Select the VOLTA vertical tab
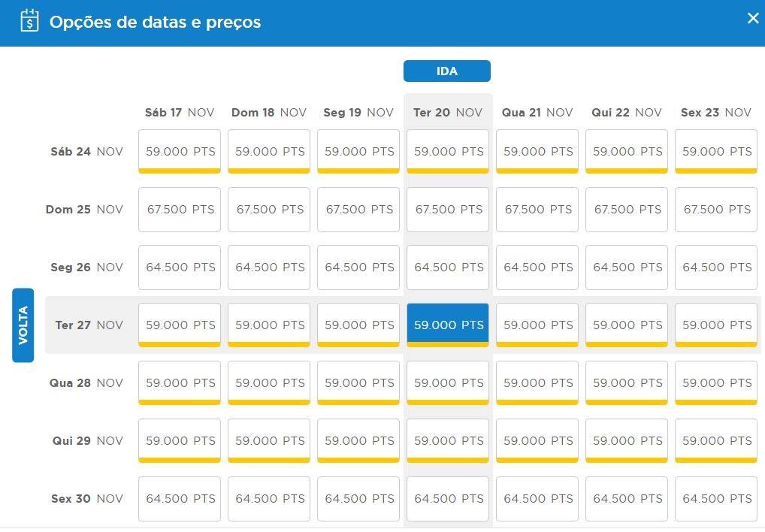Image resolution: width=765 pixels, height=532 pixels. tap(23, 325)
